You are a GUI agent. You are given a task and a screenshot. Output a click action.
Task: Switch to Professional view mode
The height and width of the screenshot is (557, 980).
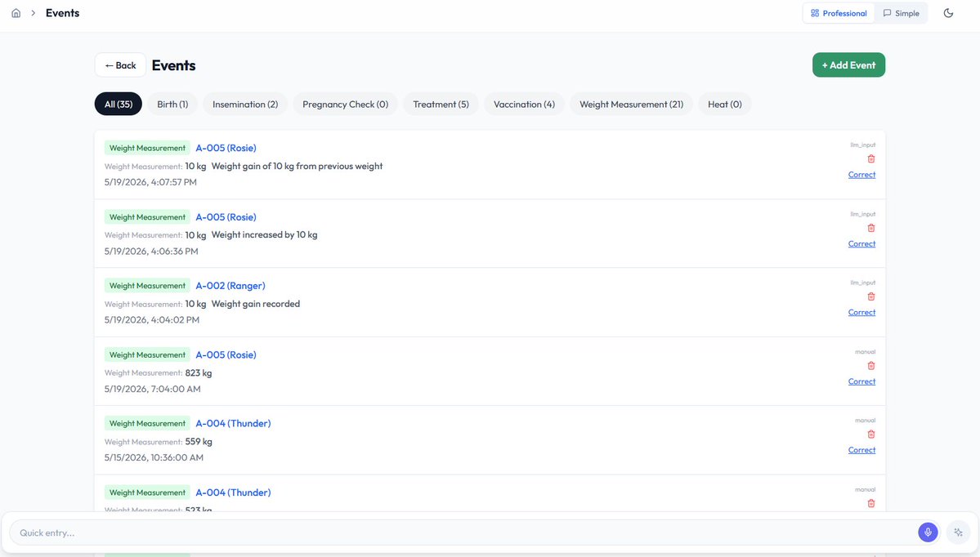pyautogui.click(x=838, y=13)
